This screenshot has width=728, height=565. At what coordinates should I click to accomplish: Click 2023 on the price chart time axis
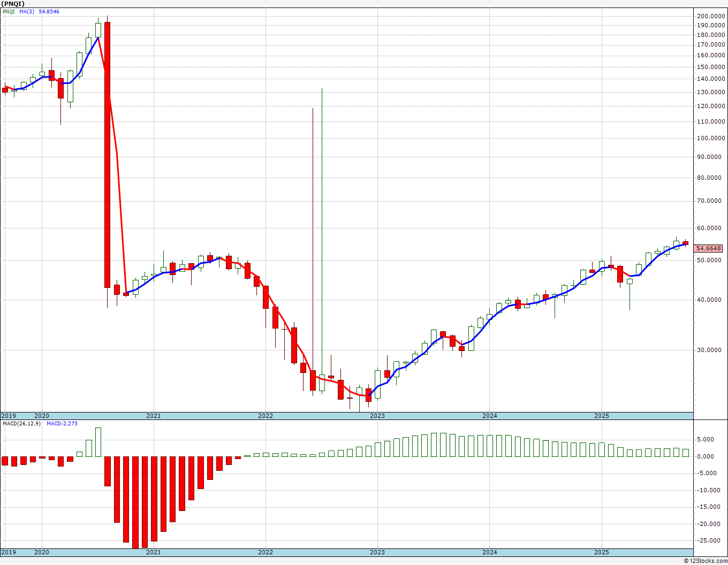point(377,416)
